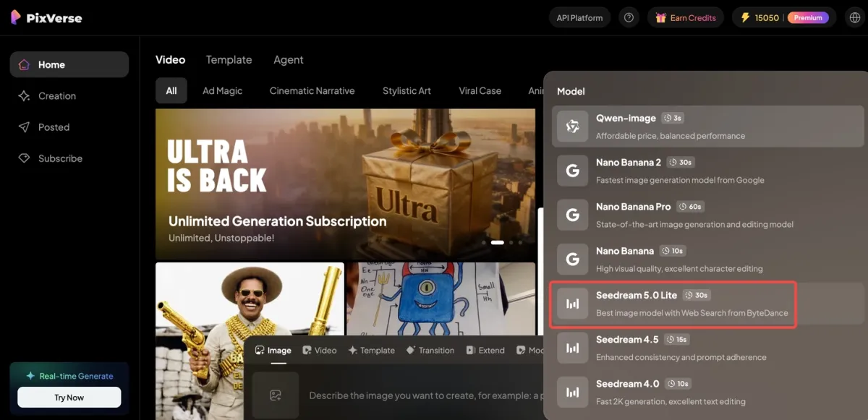This screenshot has width=868, height=420.
Task: Select the Nano Banana 2 Google icon
Action: tap(572, 171)
